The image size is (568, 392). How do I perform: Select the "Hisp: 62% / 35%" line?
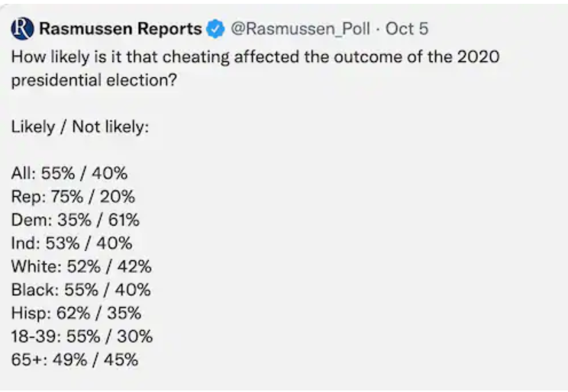[76, 313]
